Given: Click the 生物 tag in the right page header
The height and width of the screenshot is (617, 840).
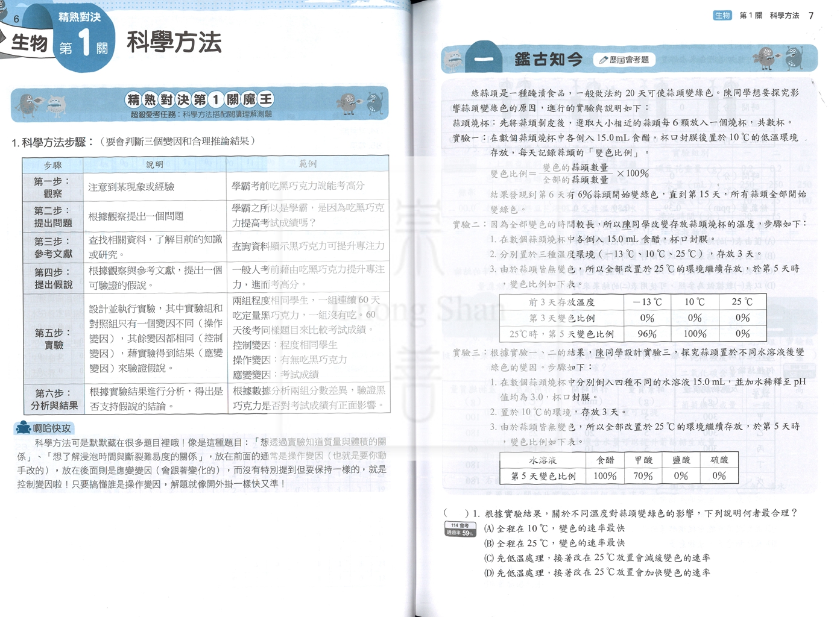Looking at the screenshot, I should coord(722,16).
